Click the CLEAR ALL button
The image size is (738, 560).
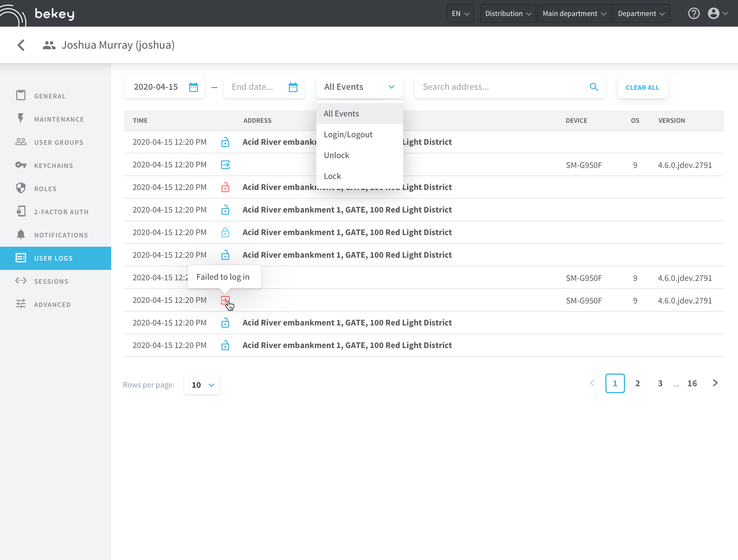tap(642, 87)
